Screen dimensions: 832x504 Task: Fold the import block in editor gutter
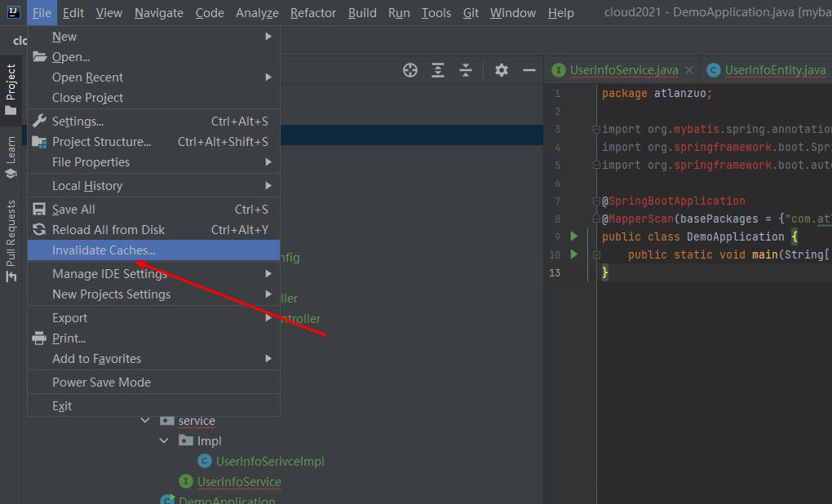coord(596,130)
